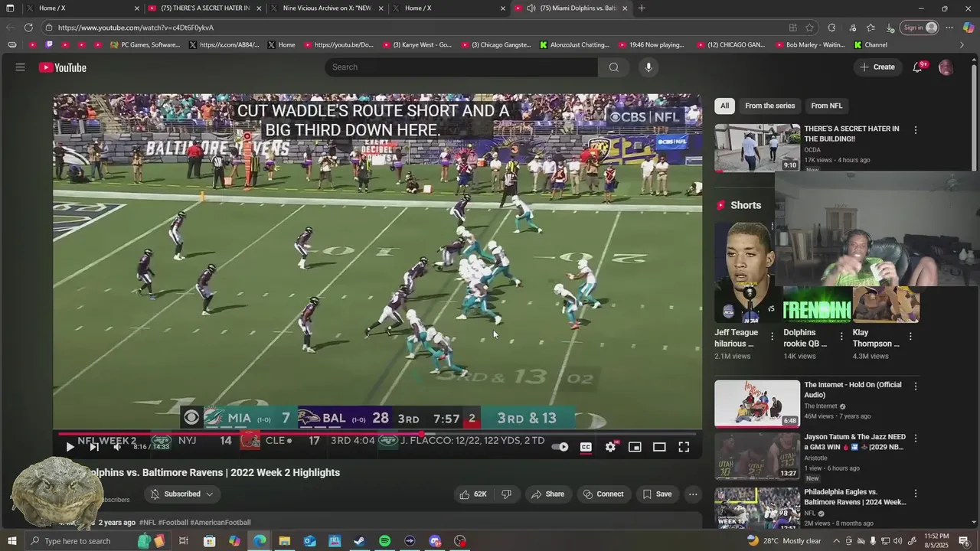Share the video

click(x=547, y=494)
